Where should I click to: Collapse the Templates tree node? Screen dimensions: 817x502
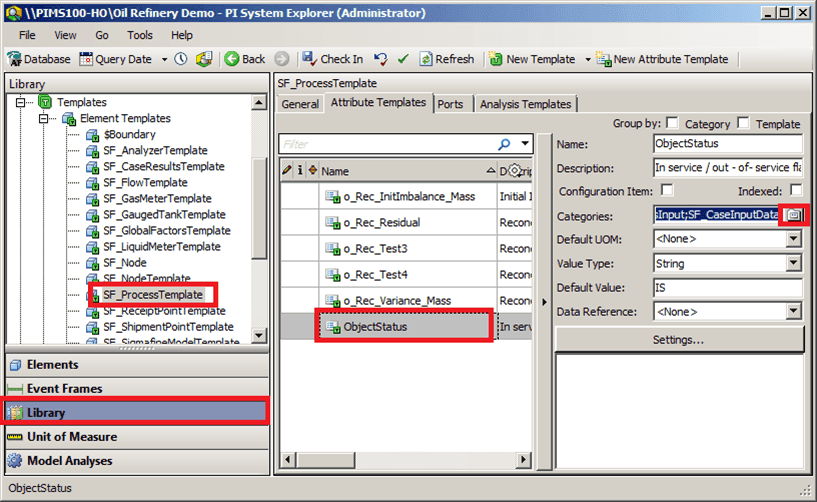[x=20, y=102]
